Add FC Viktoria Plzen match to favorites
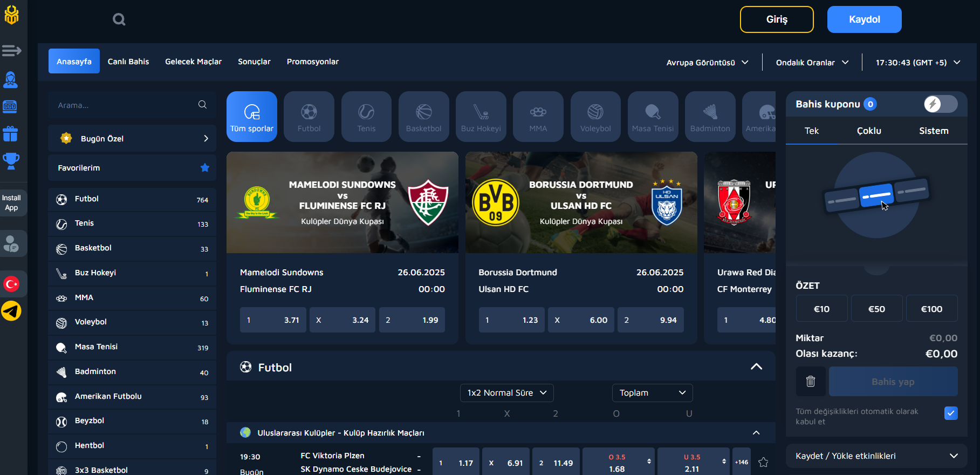 (763, 462)
